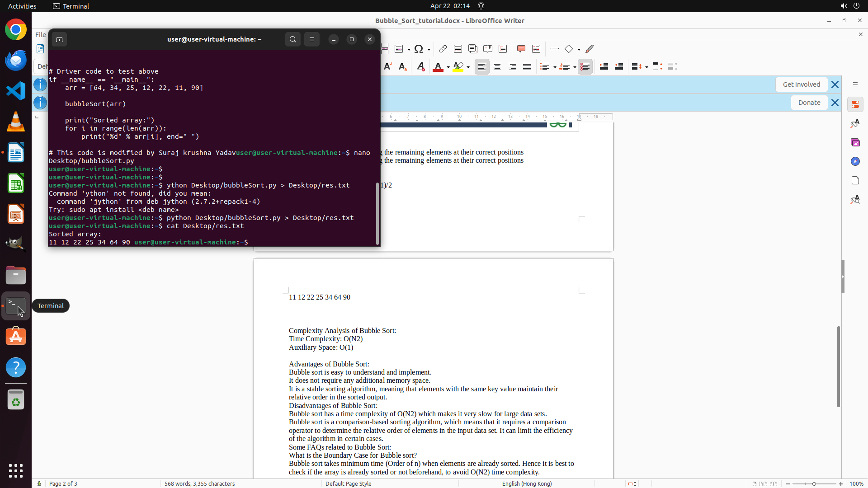This screenshot has width=868, height=488.
Task: Click the terminal search icon
Action: click(x=293, y=39)
